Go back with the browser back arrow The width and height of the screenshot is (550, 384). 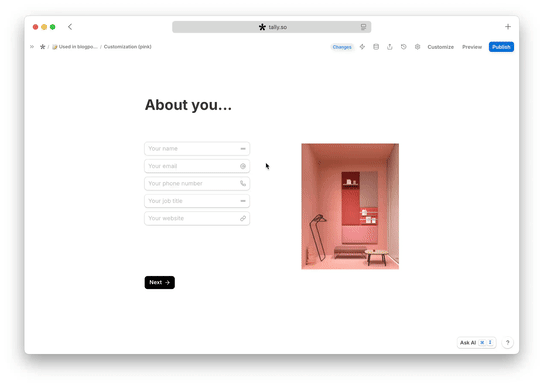coord(70,27)
